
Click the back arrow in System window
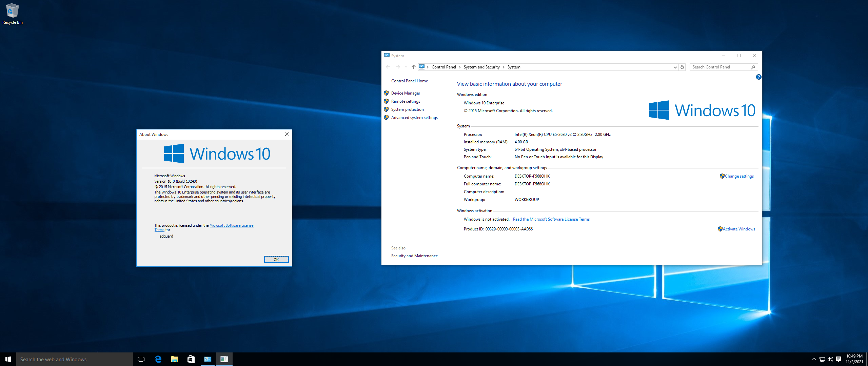tap(388, 67)
